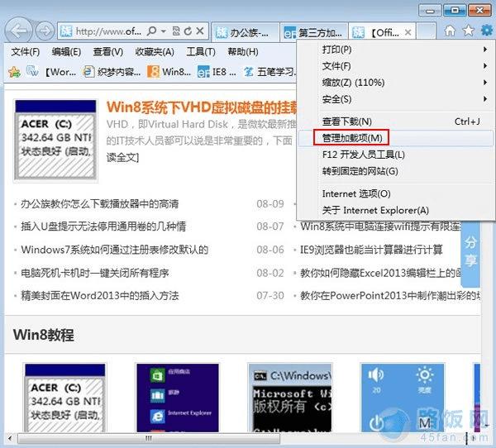Open 插入U盘提示无法停用通用卷的几种情 article
This screenshot has height=448, width=496.
coord(103,226)
